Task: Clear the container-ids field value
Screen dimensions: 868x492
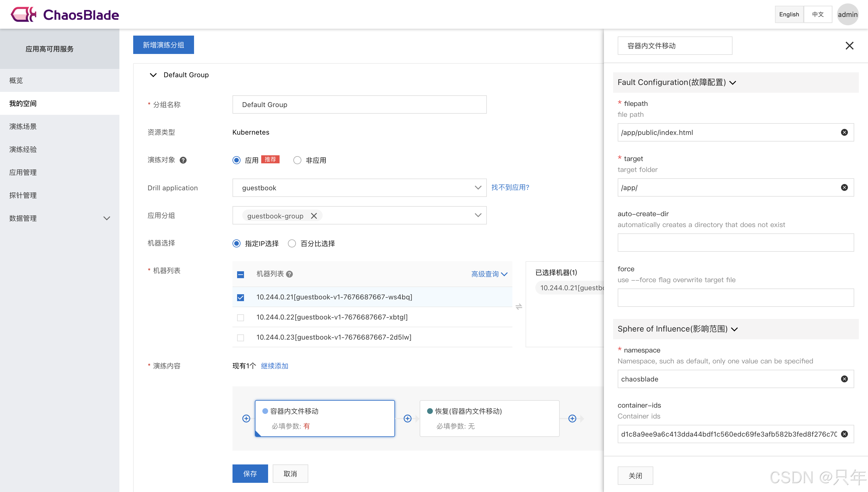Action: 844,434
